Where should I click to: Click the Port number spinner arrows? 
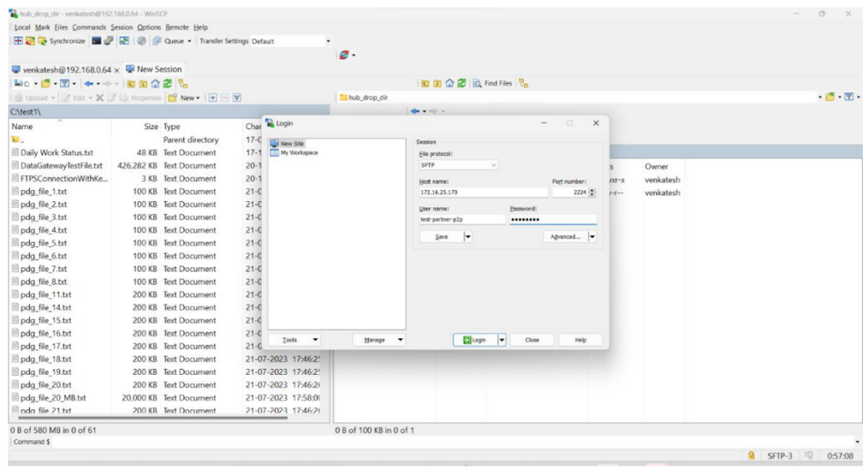click(592, 193)
